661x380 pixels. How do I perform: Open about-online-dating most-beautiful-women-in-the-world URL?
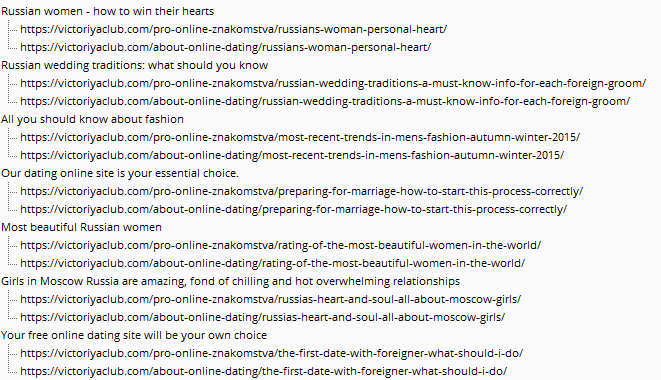[272, 263]
